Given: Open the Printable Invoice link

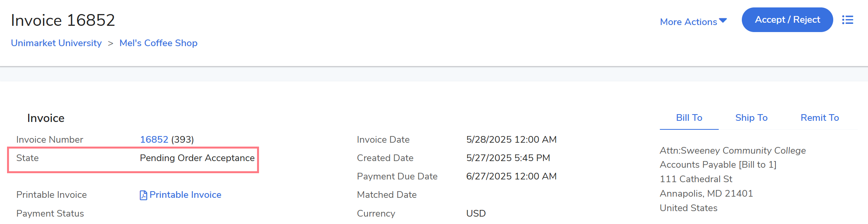Looking at the screenshot, I should [185, 195].
